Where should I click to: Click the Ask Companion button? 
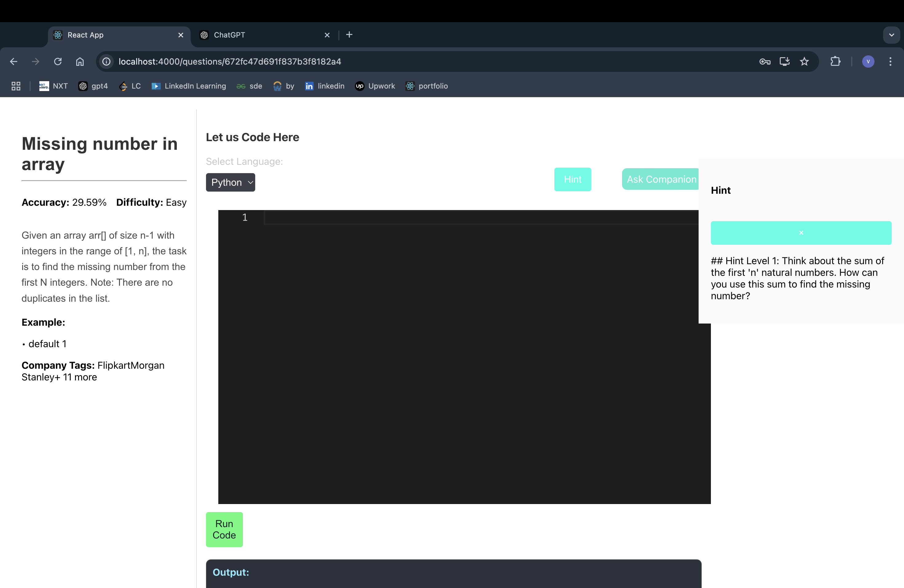point(661,179)
